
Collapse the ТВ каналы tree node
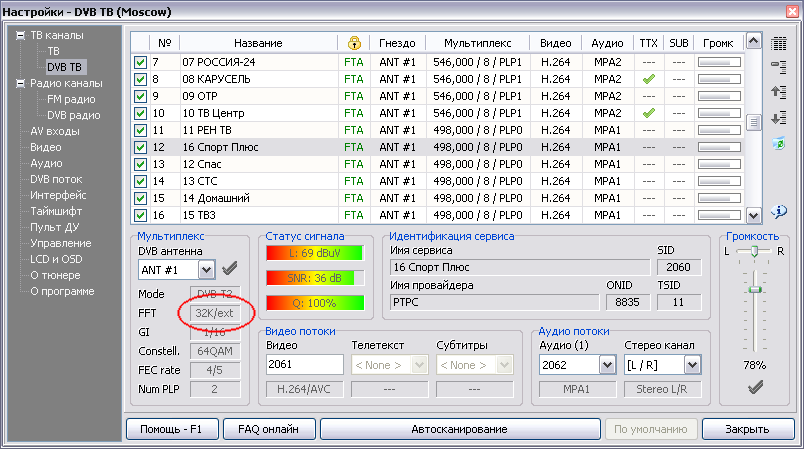point(20,35)
